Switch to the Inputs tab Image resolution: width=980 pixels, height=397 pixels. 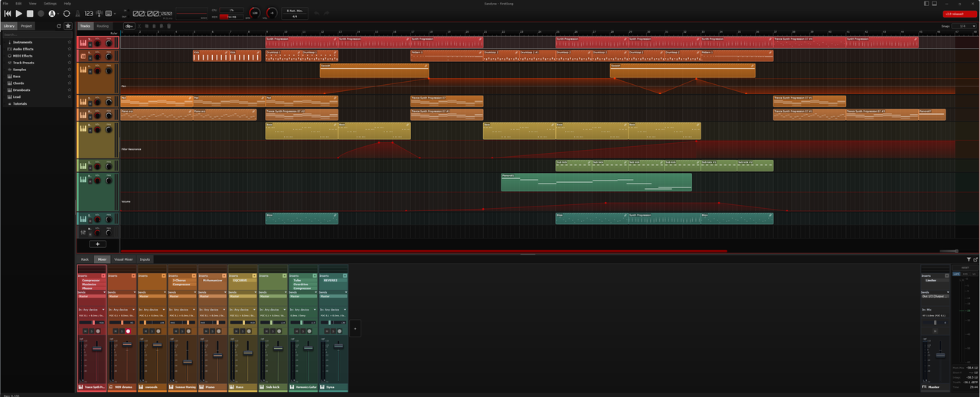[x=145, y=259]
